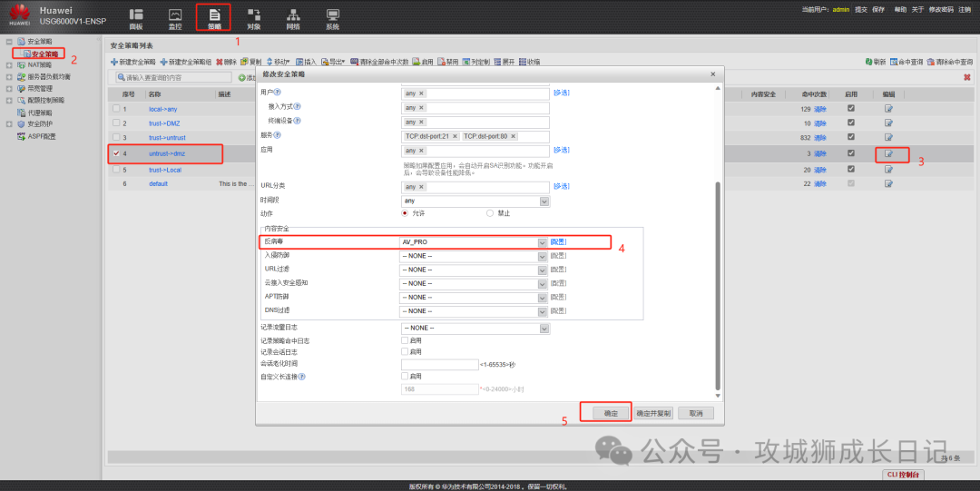The height and width of the screenshot is (491, 980).
Task: Expand the 入侵防御 profile dropdown
Action: 543,256
